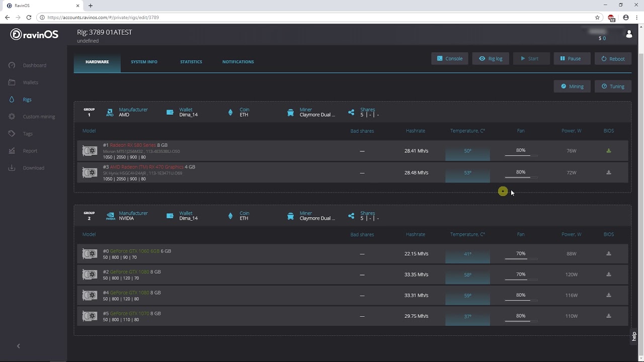Open Mining settings button
Viewport: 644px width, 362px height.
pyautogui.click(x=572, y=86)
